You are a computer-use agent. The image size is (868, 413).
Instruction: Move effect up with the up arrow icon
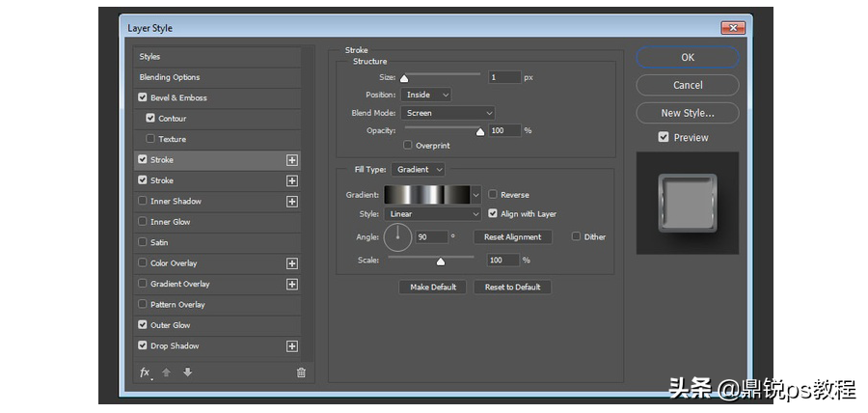166,372
